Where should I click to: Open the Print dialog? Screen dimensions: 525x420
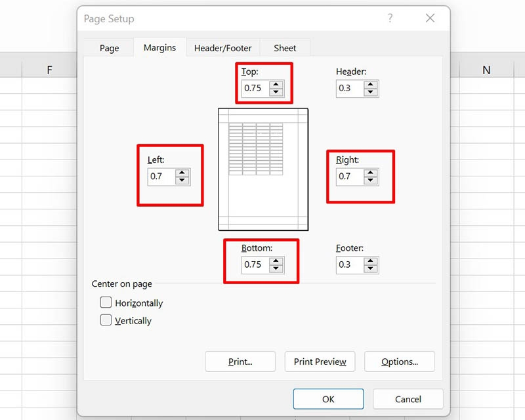click(x=240, y=362)
